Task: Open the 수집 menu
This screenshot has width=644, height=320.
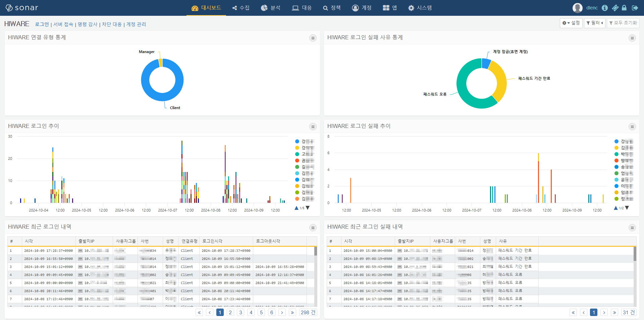Action: coord(241,8)
